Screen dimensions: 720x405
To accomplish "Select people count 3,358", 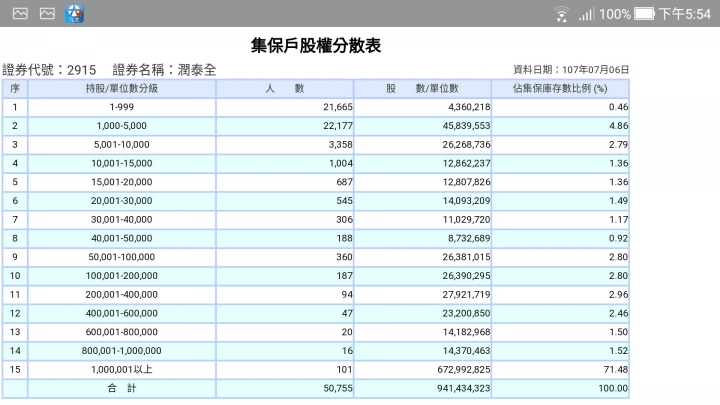I will click(340, 145).
